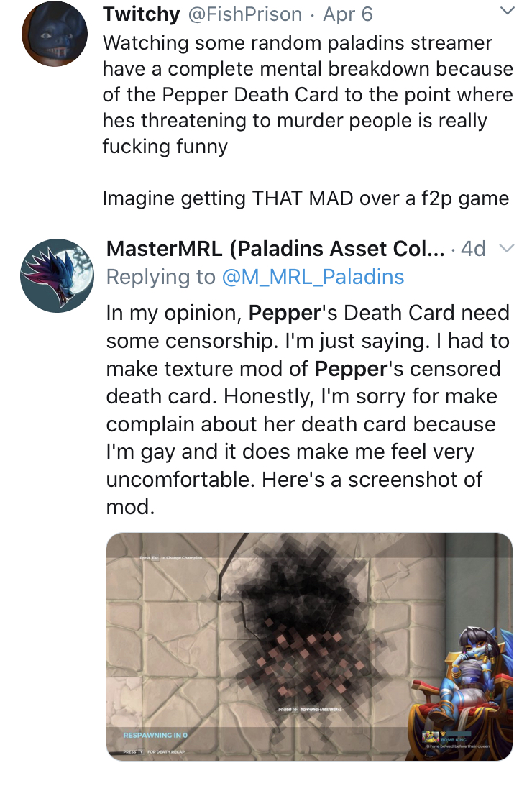Open Twitchy's profile avatar
The height and width of the screenshot is (791, 532).
55,33
